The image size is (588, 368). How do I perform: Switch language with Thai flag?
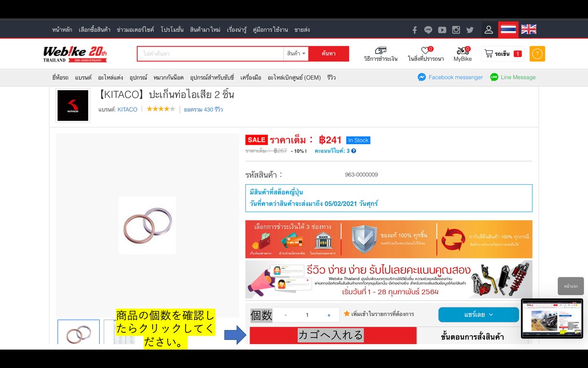(x=508, y=30)
